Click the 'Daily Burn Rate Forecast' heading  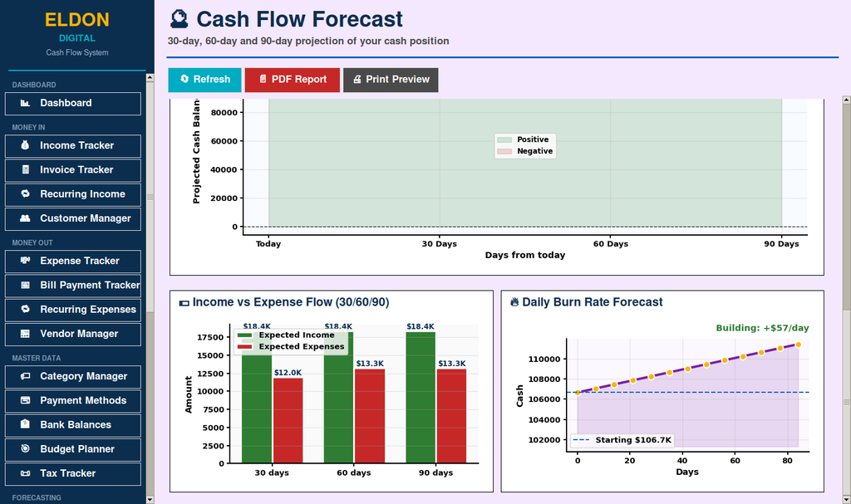click(x=592, y=302)
